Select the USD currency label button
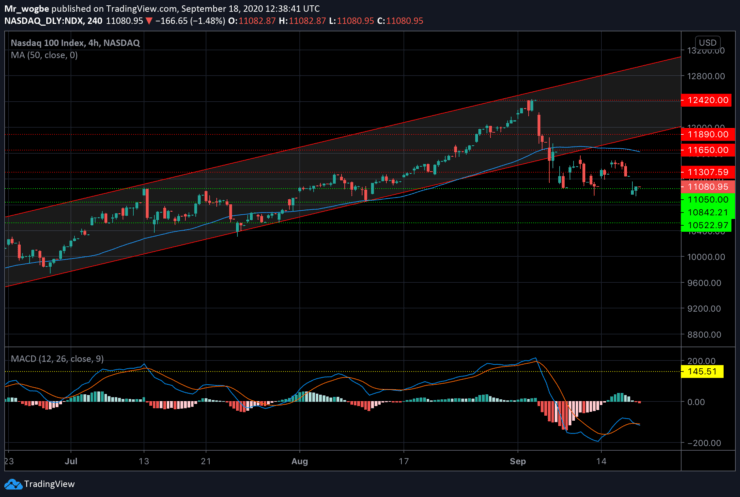Viewport: 740px width, 497px height. tap(707, 42)
